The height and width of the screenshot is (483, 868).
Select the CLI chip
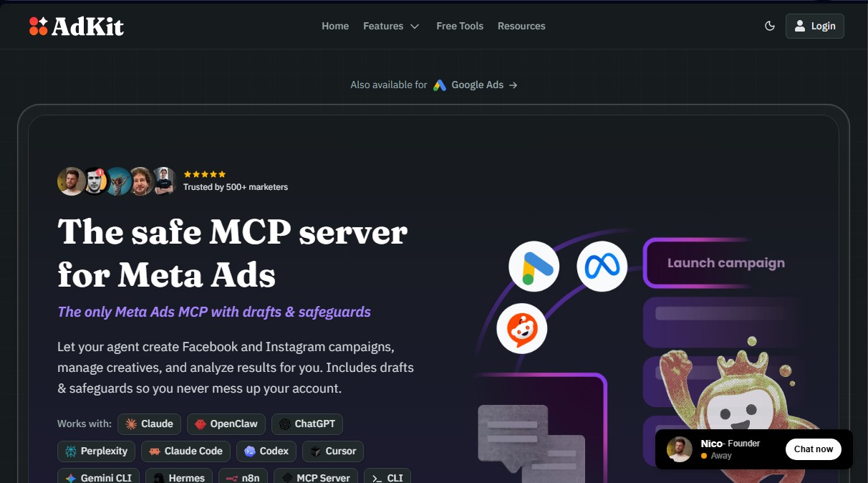(387, 476)
